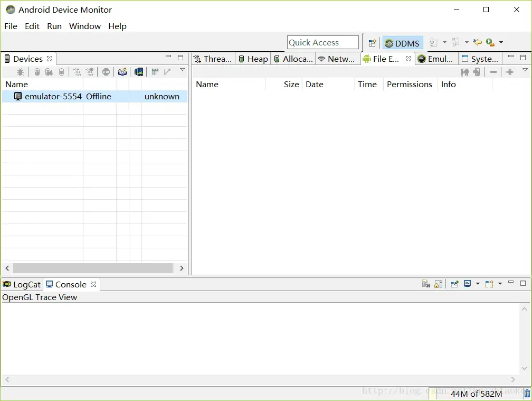Screen dimensions: 532x401
Task: Click the unknown cell in device row
Action: tap(162, 97)
